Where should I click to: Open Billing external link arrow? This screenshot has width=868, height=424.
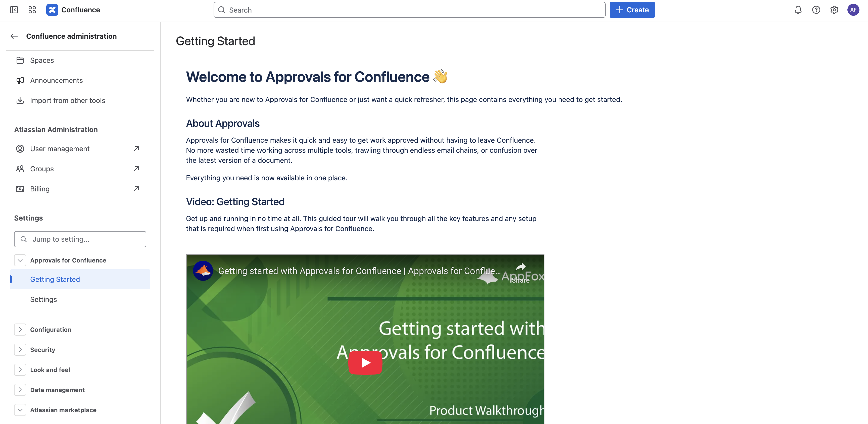[136, 189]
